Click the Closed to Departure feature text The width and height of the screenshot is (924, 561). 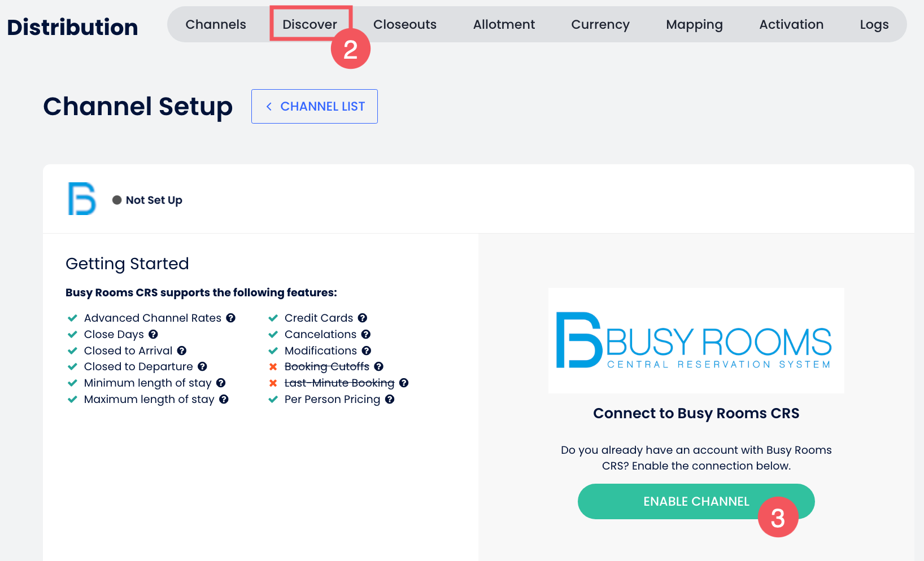[x=138, y=366]
